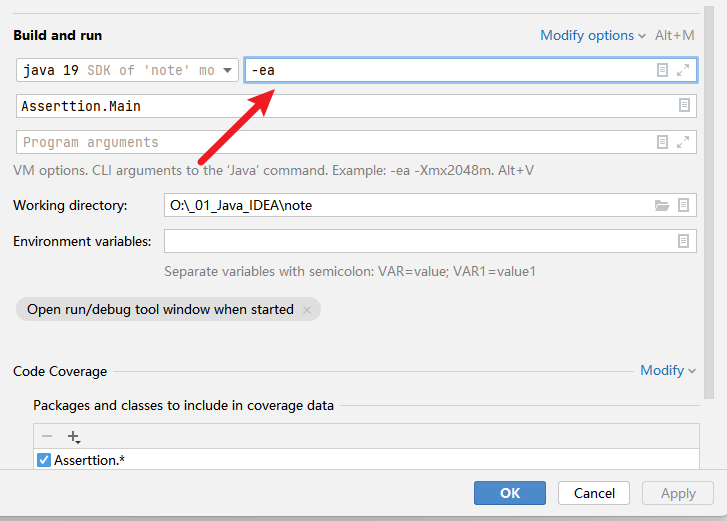Image resolution: width=727 pixels, height=521 pixels.
Task: Expand the Modify options menu
Action: (x=593, y=35)
